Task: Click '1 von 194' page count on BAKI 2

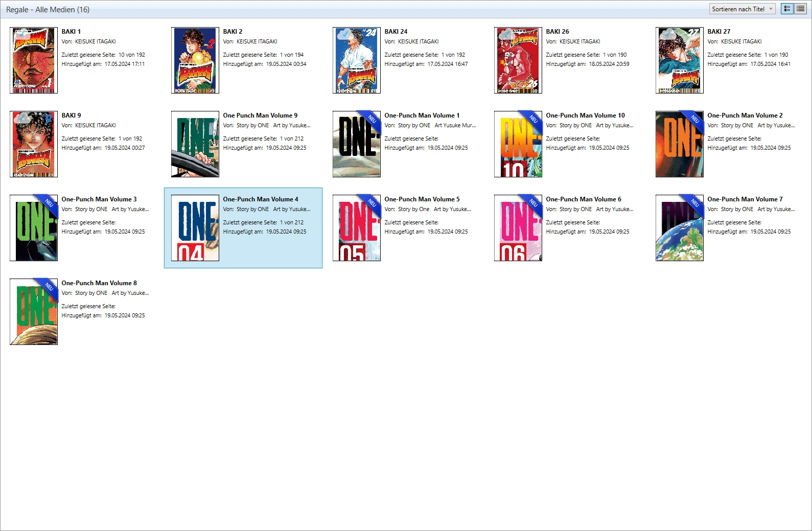Action: pos(292,55)
